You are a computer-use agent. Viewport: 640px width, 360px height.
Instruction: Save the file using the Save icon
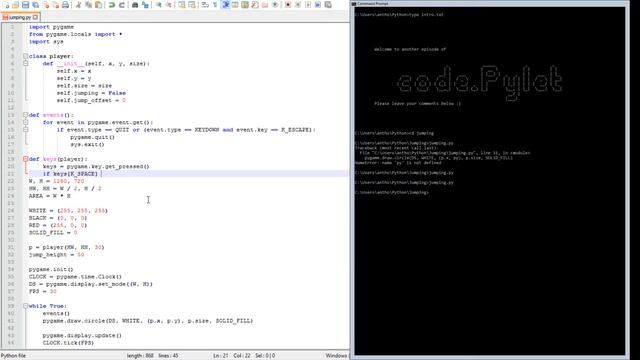click(x=25, y=5)
